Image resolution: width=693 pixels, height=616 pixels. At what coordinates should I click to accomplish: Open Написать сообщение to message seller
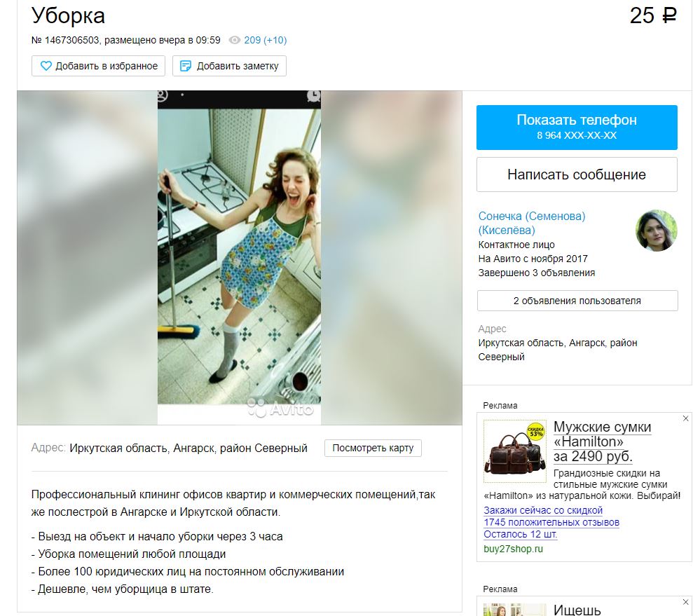point(577,174)
